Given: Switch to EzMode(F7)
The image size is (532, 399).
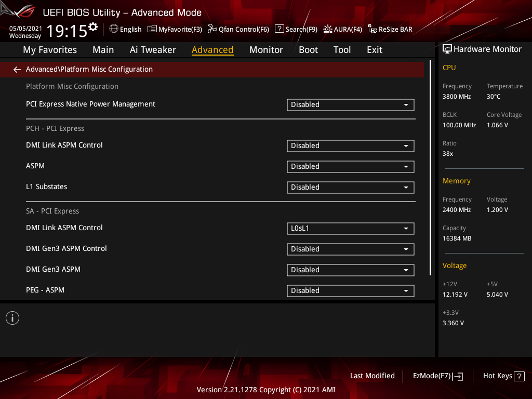Looking at the screenshot, I should point(437,376).
